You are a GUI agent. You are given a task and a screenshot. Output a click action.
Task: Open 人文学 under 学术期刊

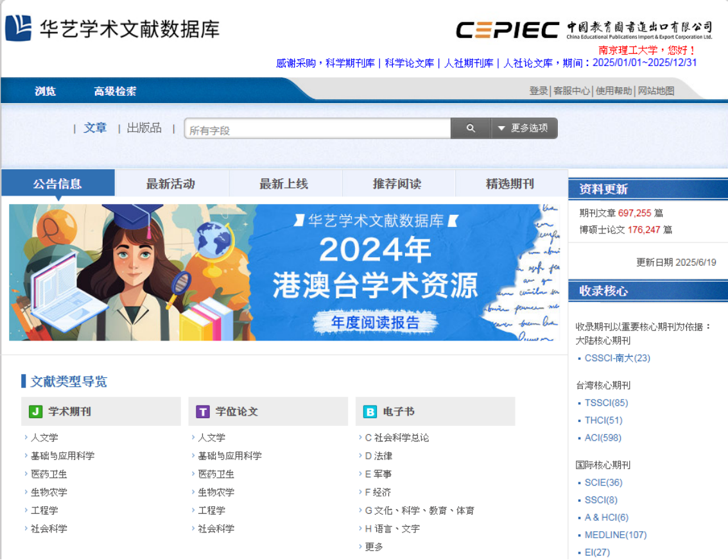44,437
